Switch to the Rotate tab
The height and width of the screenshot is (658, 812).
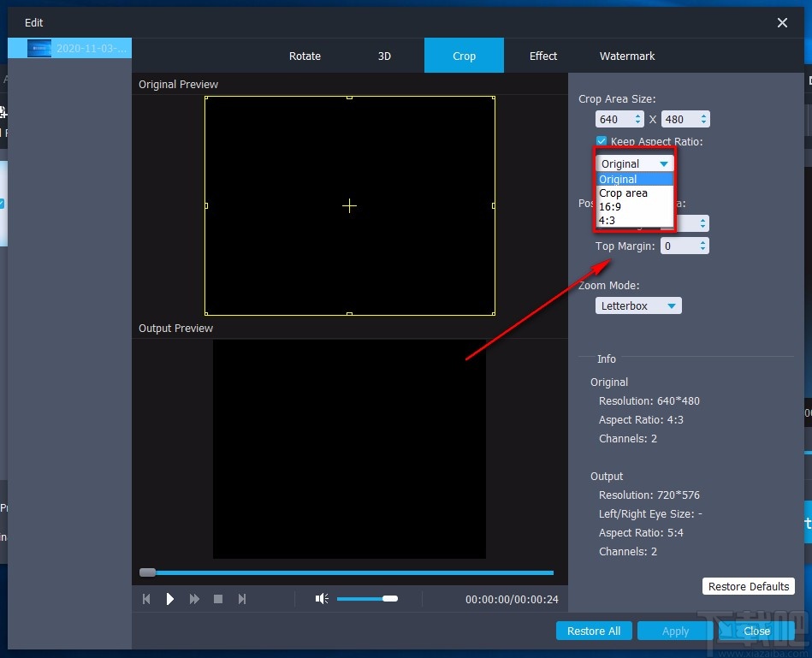click(305, 56)
